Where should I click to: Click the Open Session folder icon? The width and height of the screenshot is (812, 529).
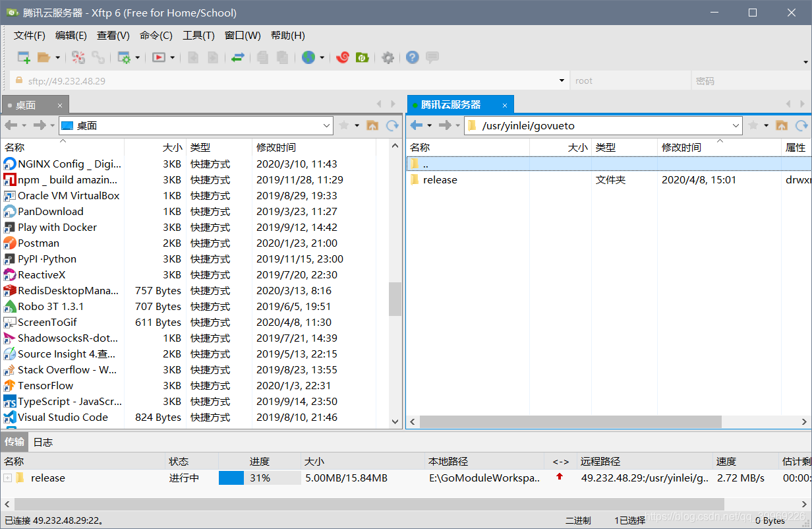click(43, 57)
